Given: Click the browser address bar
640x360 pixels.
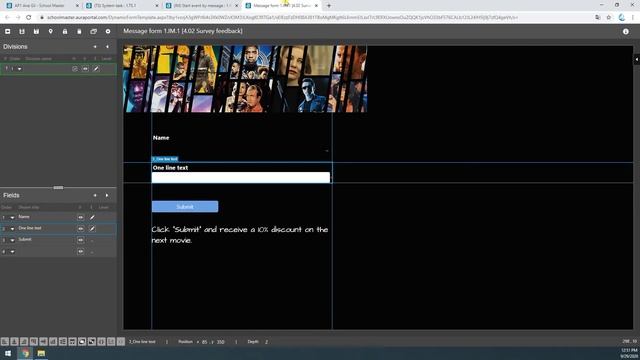Looking at the screenshot, I should point(282,18).
